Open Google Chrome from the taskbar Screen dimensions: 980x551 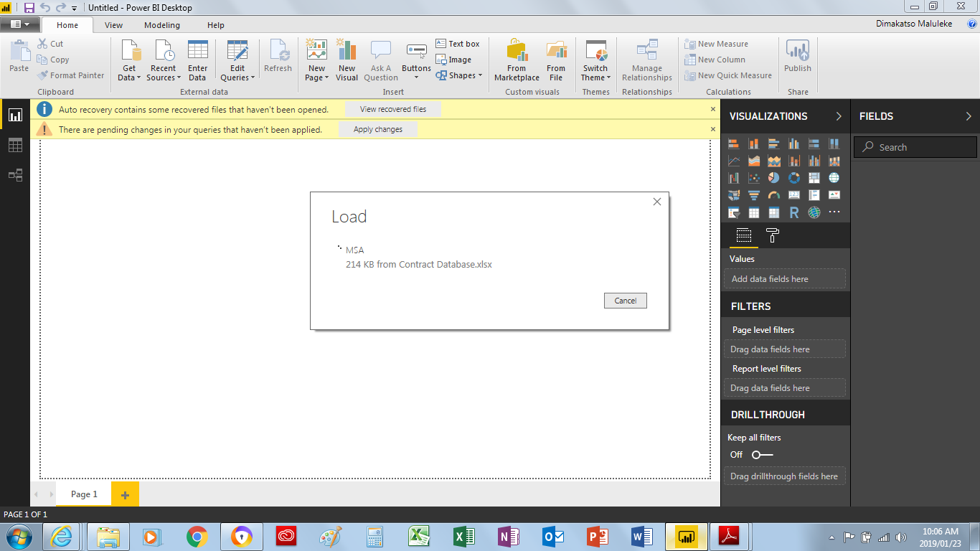[x=197, y=537]
